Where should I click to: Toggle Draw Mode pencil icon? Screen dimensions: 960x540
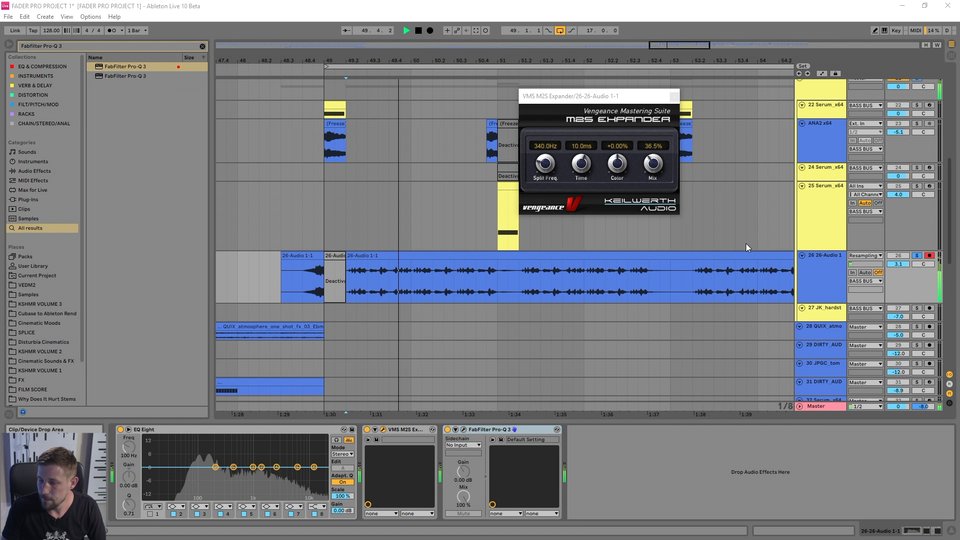pos(875,30)
